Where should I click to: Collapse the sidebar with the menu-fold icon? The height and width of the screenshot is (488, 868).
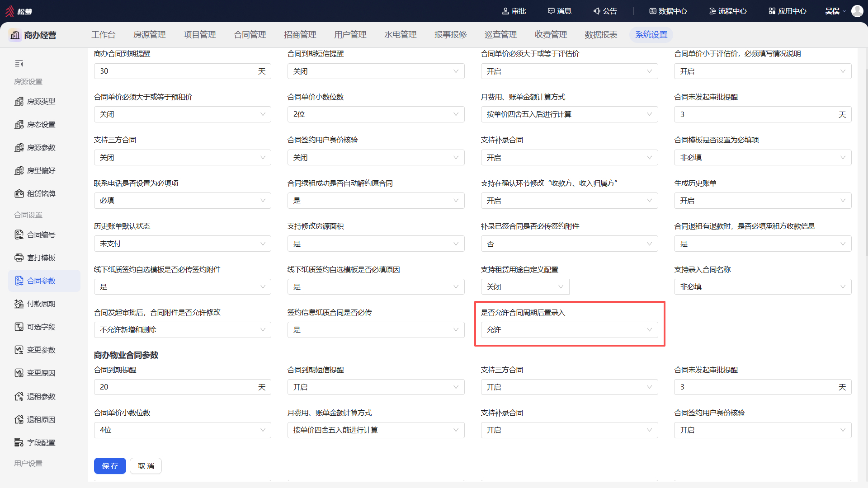pyautogui.click(x=19, y=64)
